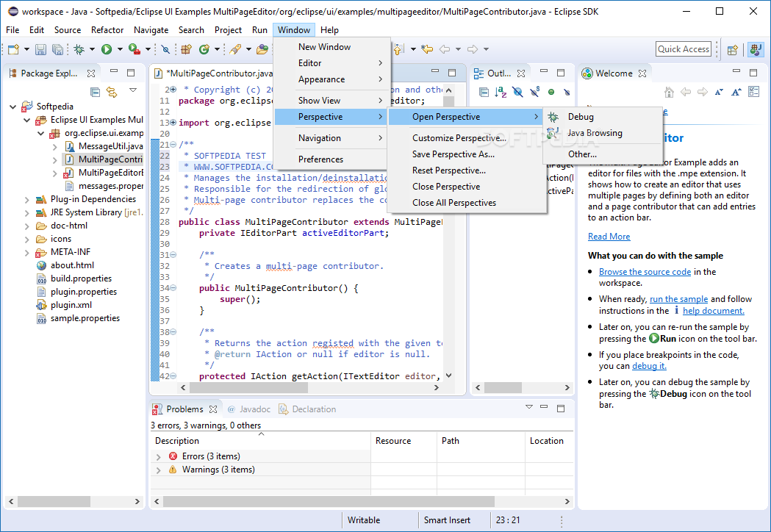Image resolution: width=771 pixels, height=532 pixels.
Task: Choose Reset Perspective... menu entry
Action: (x=467, y=170)
